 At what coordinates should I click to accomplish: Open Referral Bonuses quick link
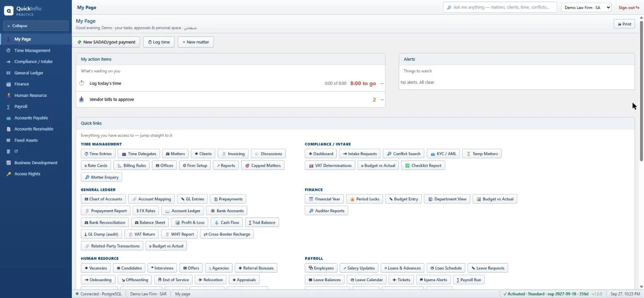(x=256, y=268)
